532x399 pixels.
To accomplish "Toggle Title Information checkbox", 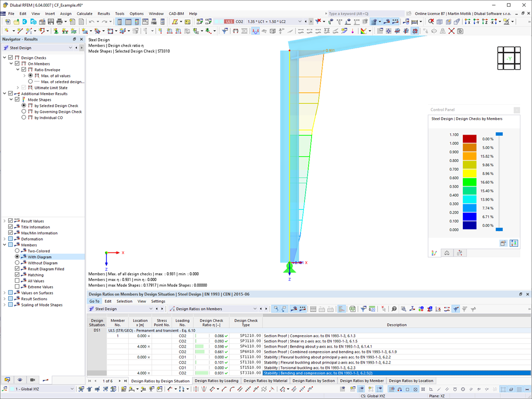I will 10,227.
